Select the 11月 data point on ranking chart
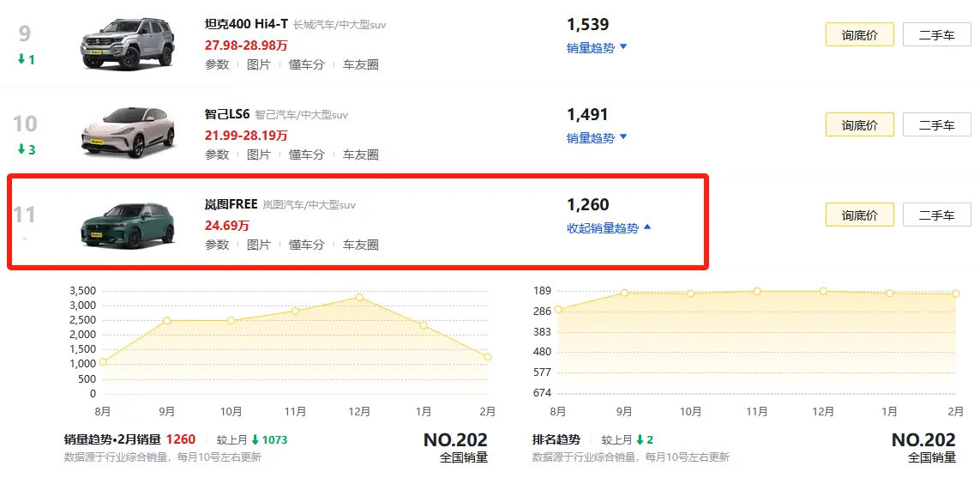The height and width of the screenshot is (478, 980). pyautogui.click(x=757, y=291)
